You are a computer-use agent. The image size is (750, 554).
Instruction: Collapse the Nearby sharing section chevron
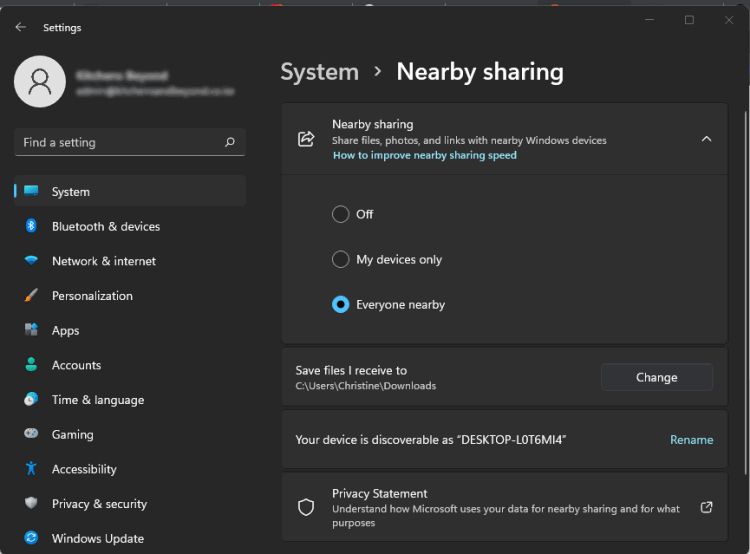click(706, 139)
